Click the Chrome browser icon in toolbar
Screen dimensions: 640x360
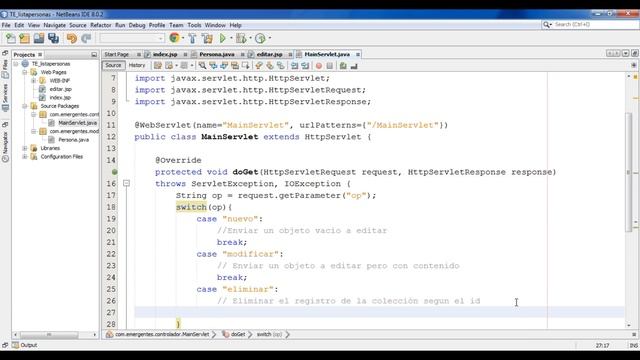point(174,38)
